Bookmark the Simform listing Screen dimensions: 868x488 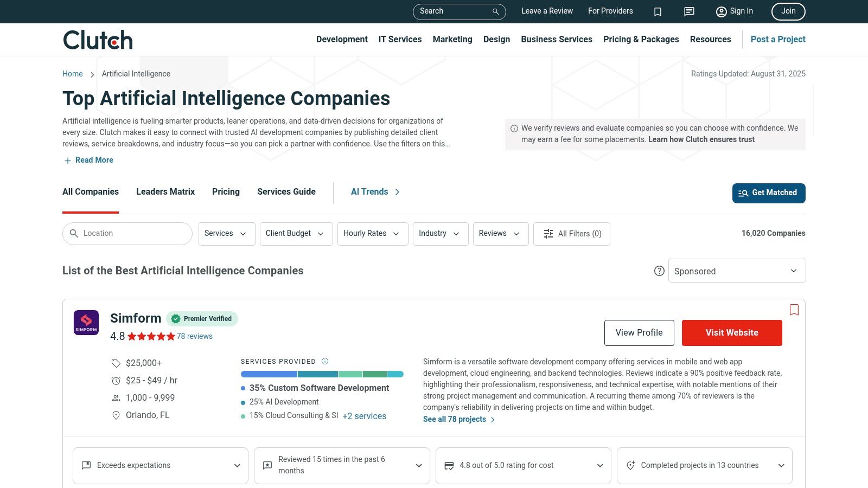(794, 310)
